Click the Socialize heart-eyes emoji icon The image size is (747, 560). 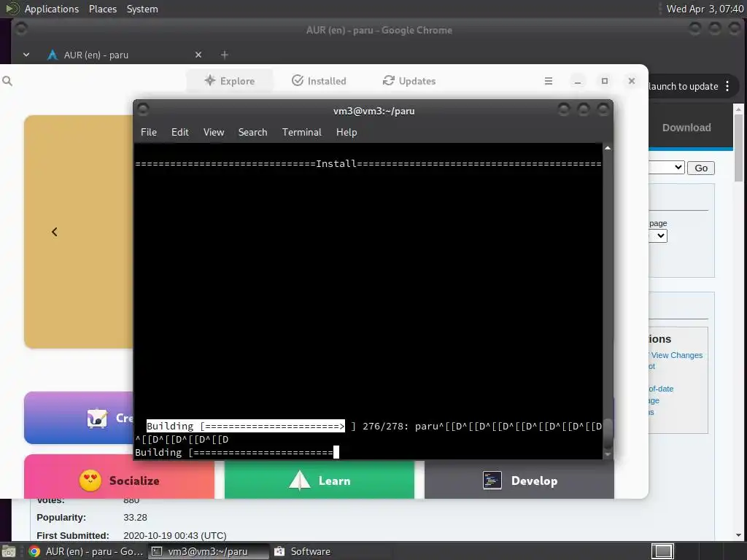point(90,481)
